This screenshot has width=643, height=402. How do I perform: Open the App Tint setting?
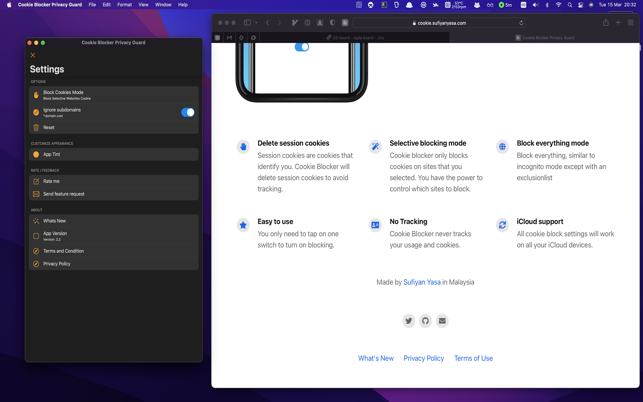click(x=114, y=155)
